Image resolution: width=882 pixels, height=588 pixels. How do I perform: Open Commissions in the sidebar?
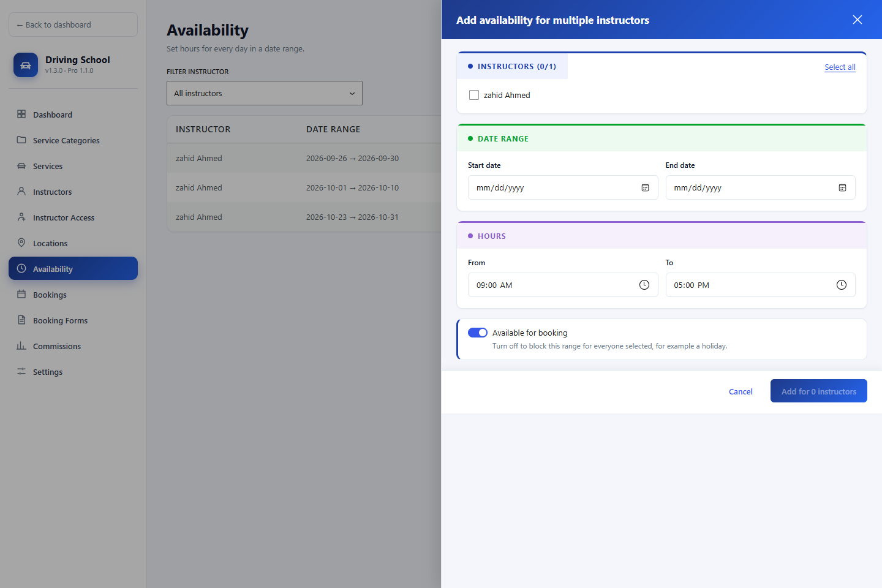click(x=73, y=346)
